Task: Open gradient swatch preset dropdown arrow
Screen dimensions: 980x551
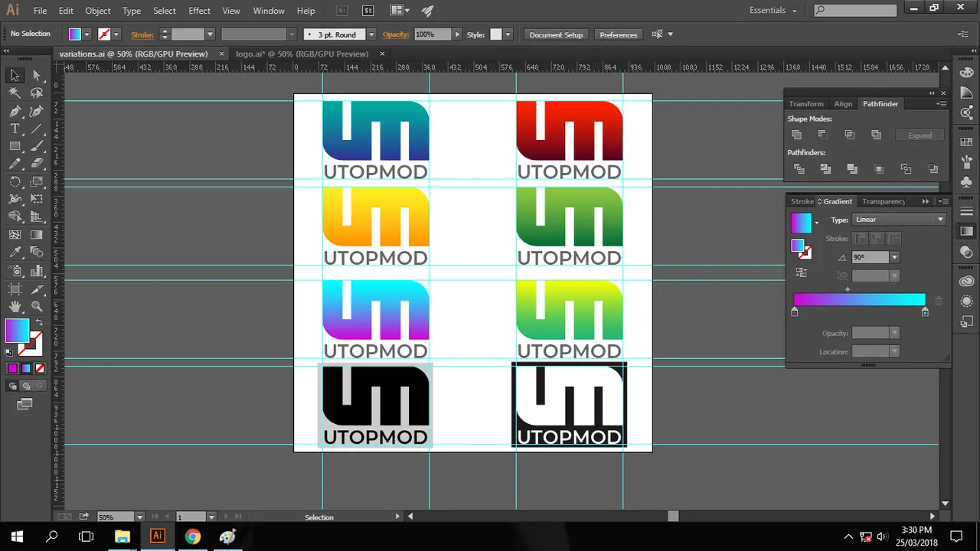Action: (x=816, y=223)
